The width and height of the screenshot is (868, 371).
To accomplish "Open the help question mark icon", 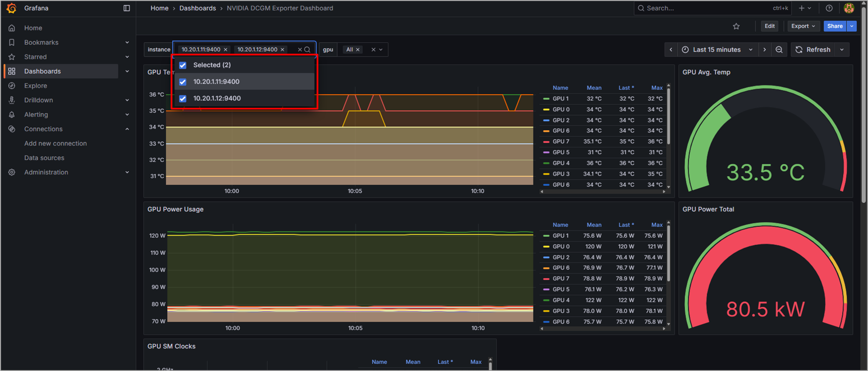I will click(x=829, y=8).
